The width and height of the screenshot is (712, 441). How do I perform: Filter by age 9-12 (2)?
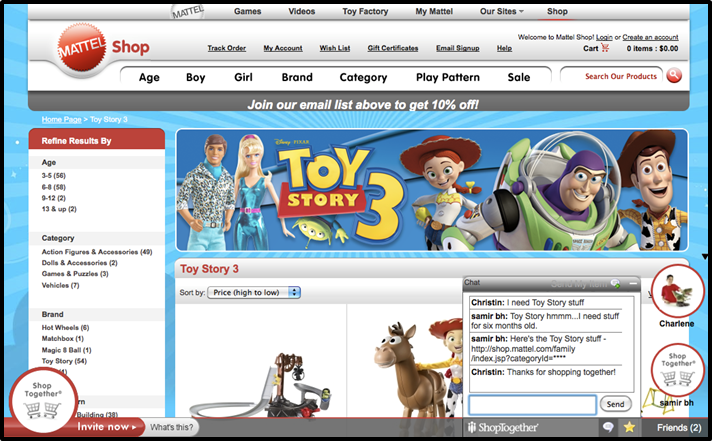coord(54,198)
